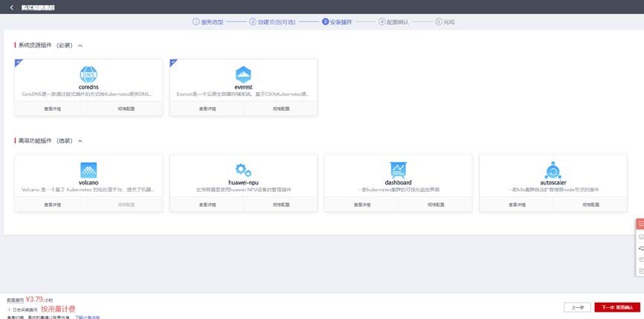Viewport: 644px width, 319px height.
Task: Click the 按用量计费 billing text
Action: click(x=58, y=309)
